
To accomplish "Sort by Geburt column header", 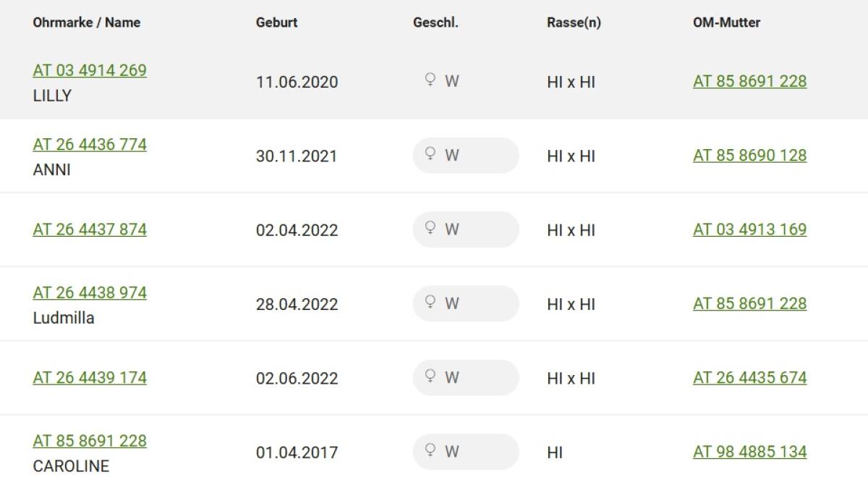I will click(x=276, y=22).
